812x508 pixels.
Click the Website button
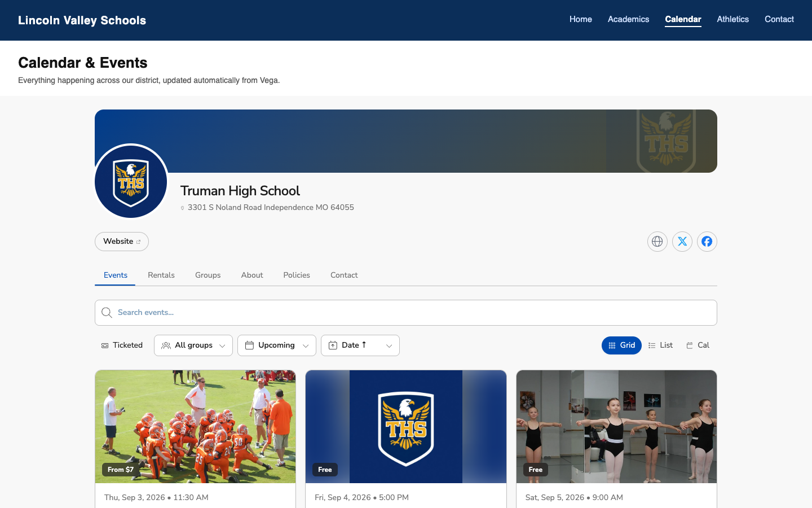(x=122, y=242)
